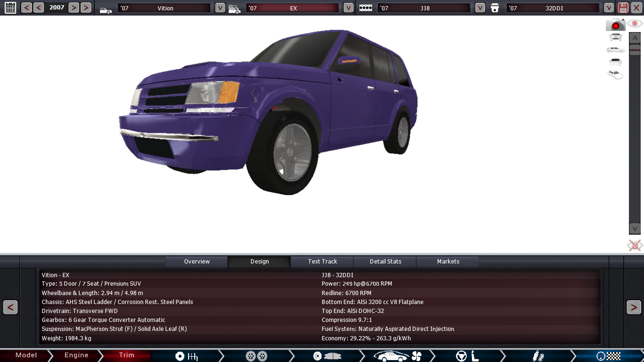Switch to the Overview tab
This screenshot has height=362, width=644.
click(x=197, y=262)
